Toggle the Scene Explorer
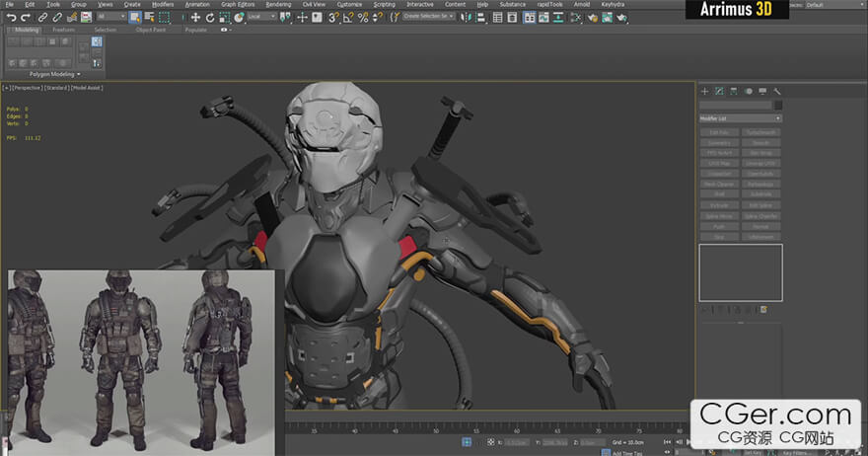 coord(498,18)
